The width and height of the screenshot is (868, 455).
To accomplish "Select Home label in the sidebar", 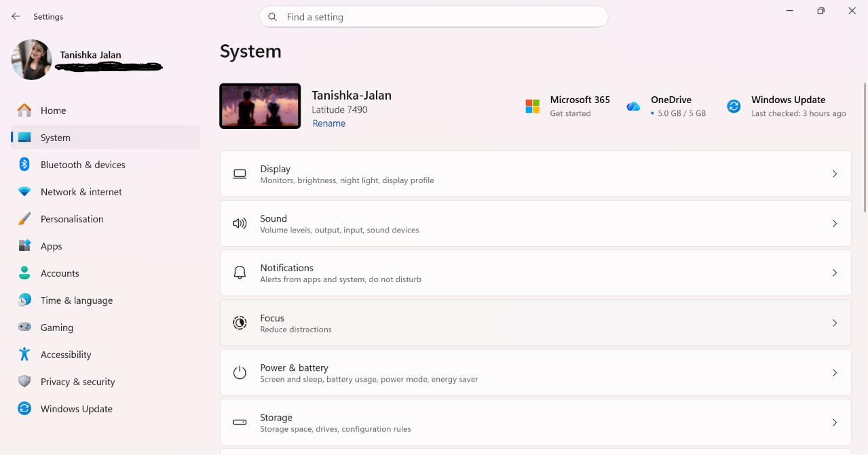I will tap(53, 111).
